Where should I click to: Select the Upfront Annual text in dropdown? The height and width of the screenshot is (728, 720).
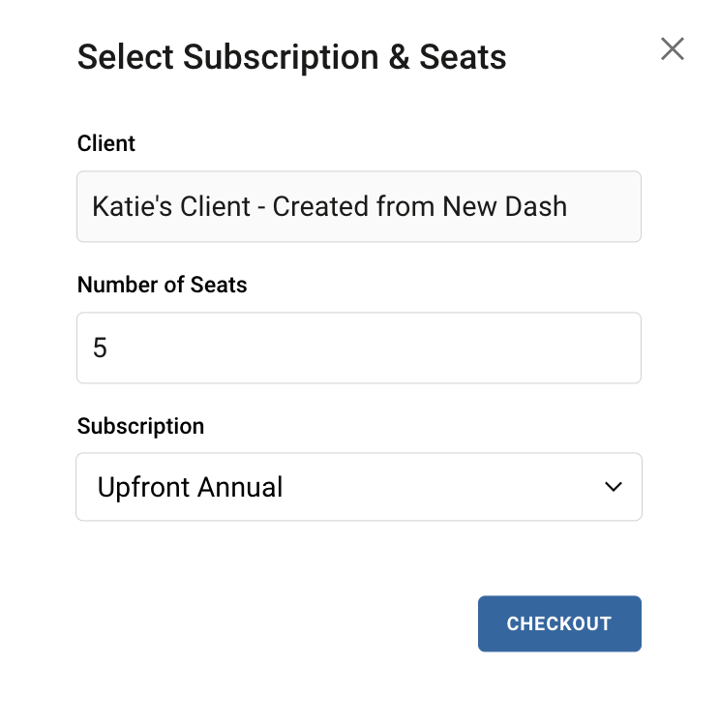190,487
